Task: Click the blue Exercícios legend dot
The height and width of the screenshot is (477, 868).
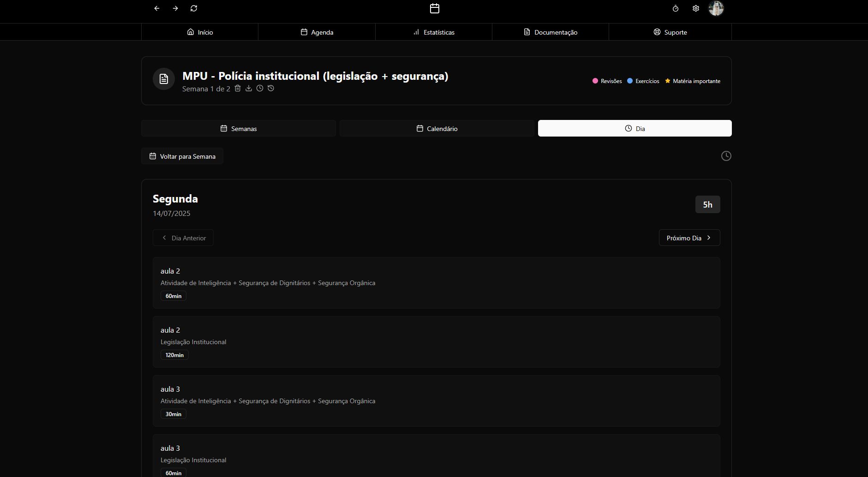Action: [x=630, y=81]
